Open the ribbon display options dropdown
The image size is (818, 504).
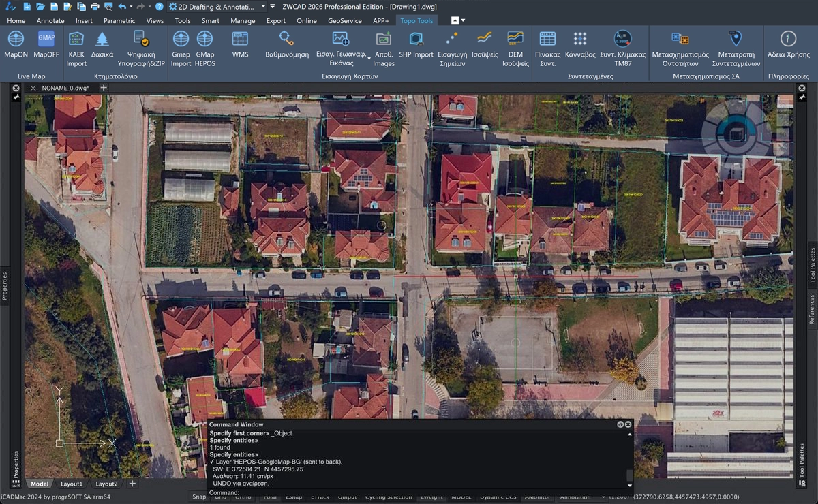(464, 20)
